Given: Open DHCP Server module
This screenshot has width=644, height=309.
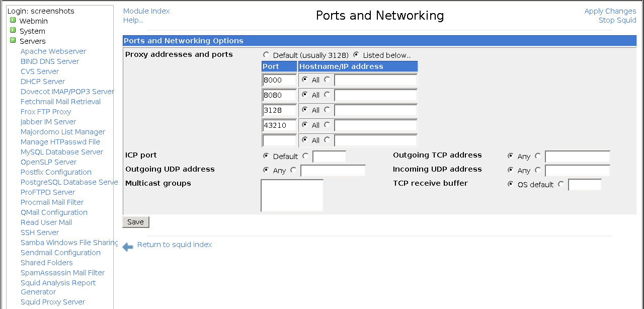Looking at the screenshot, I should [x=43, y=82].
